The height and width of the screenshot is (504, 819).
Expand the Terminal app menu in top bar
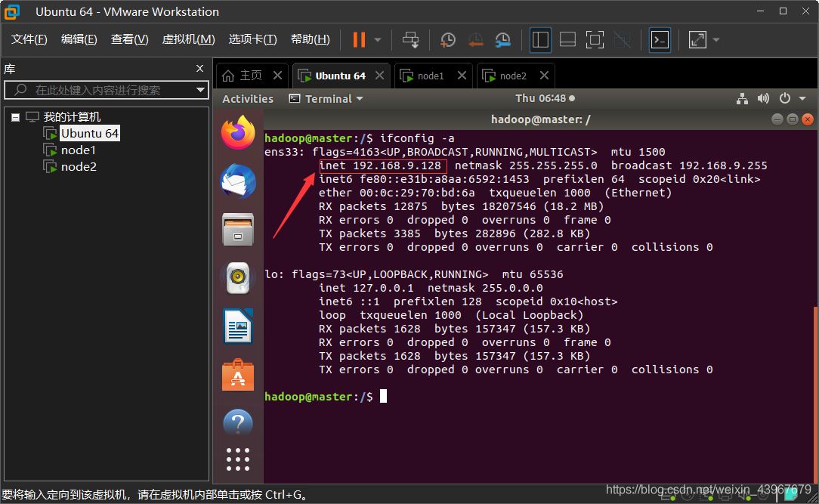coord(326,98)
